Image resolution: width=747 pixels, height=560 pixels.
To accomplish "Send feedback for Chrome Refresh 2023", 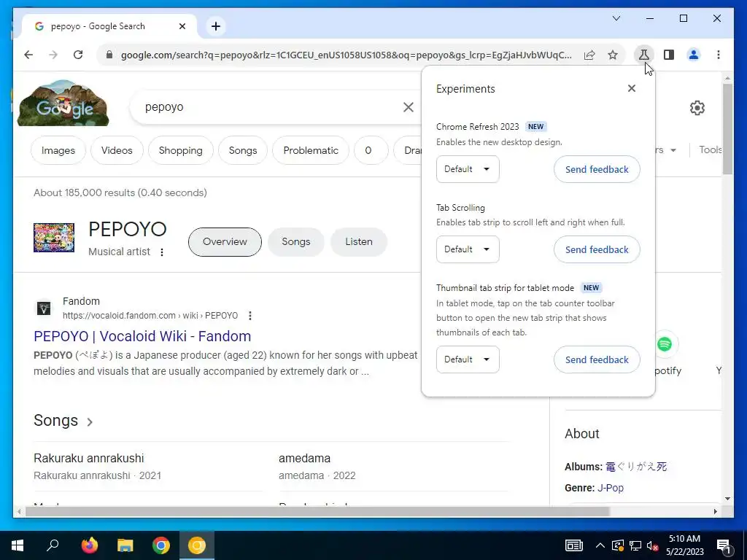I will point(597,169).
